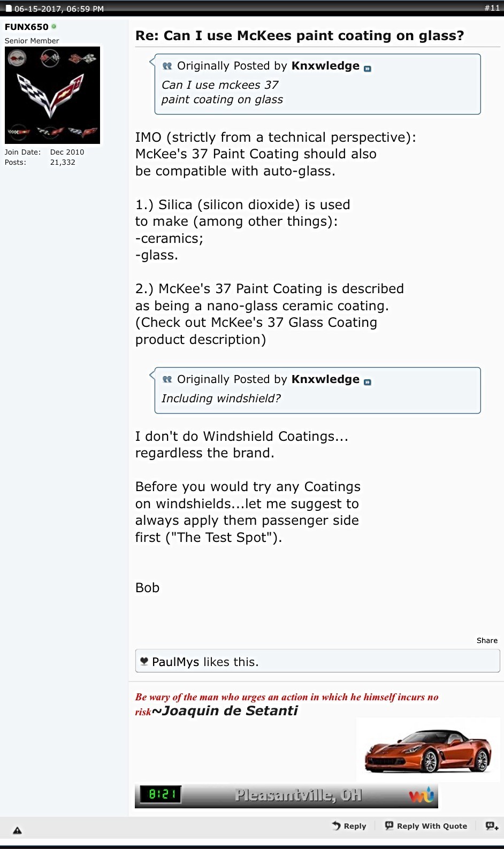
Task: View second quoted post arrow icon
Action: click(368, 382)
